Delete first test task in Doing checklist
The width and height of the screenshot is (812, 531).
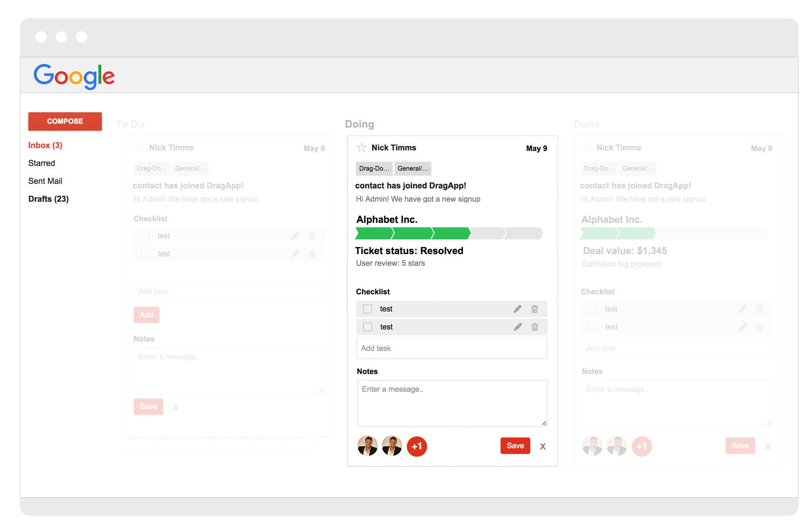535,309
